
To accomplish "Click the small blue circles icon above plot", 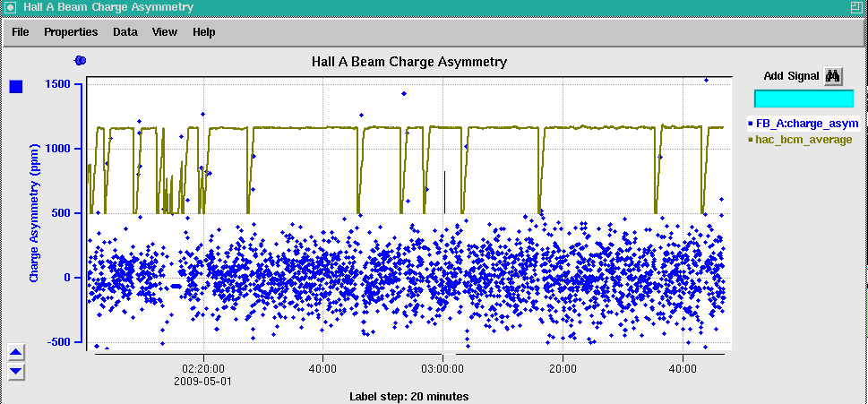I will [x=81, y=60].
